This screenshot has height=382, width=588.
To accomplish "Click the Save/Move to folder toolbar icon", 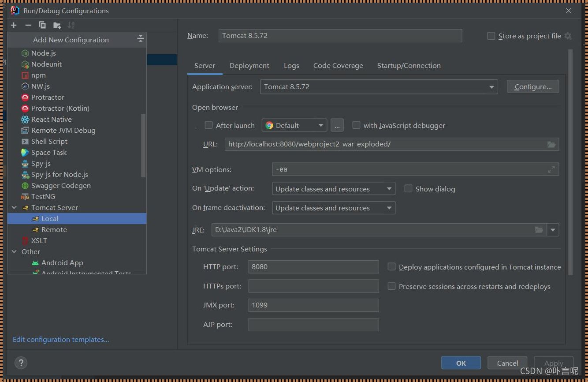I will pos(57,25).
